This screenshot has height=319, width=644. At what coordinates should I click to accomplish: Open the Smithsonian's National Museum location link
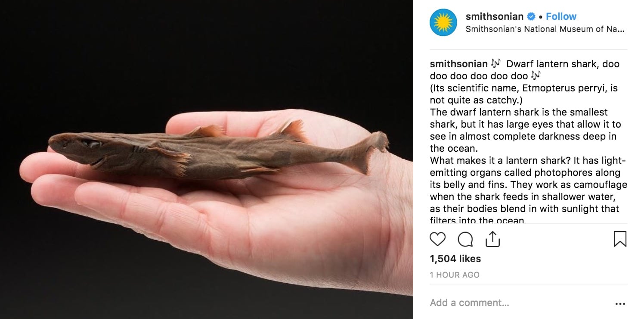click(x=545, y=29)
